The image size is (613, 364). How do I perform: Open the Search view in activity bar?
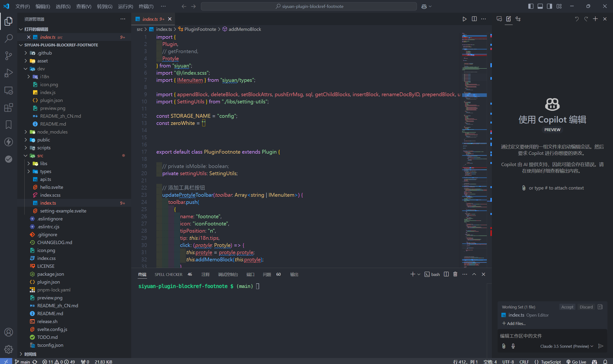pos(9,38)
